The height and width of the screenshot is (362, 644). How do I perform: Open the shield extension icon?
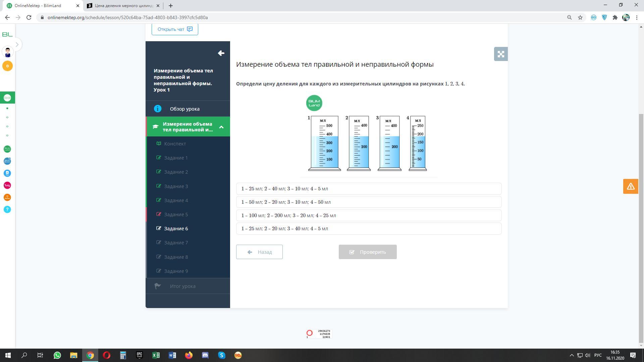[604, 17]
